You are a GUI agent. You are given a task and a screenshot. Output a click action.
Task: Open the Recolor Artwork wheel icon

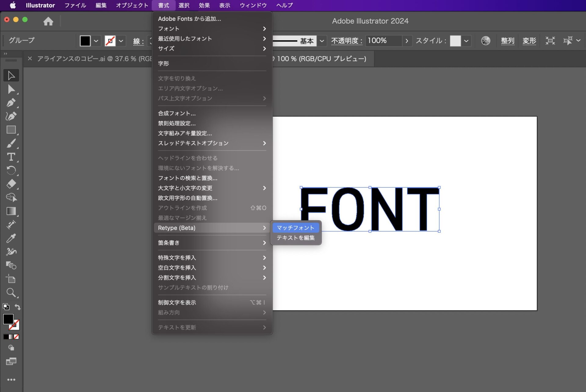486,41
